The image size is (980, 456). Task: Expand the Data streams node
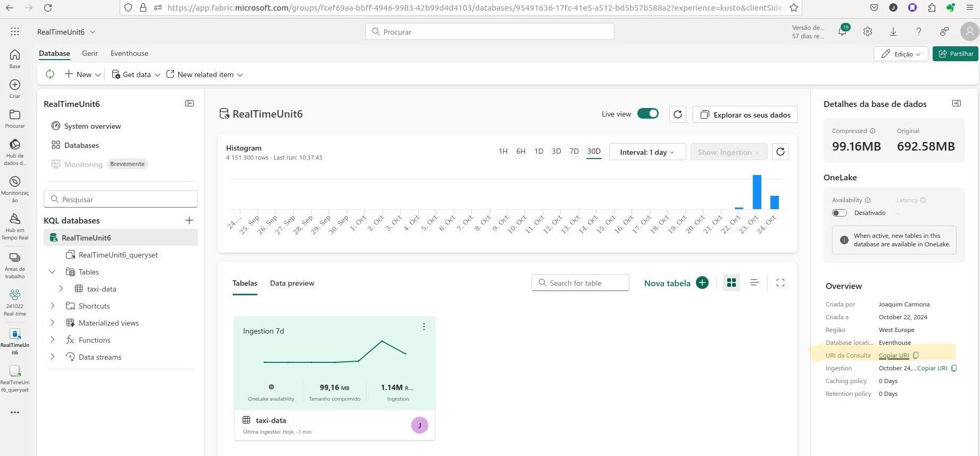click(52, 357)
